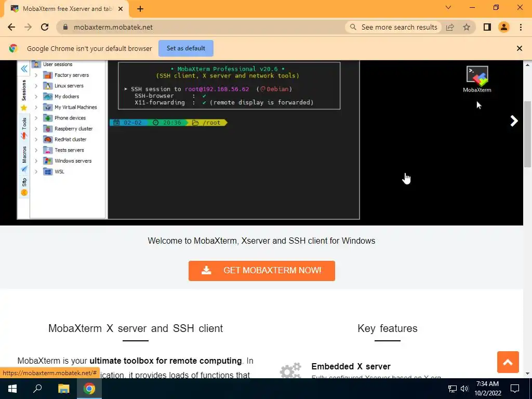The image size is (532, 399).
Task: Click the Factory servers folder icon
Action: pyautogui.click(x=48, y=75)
